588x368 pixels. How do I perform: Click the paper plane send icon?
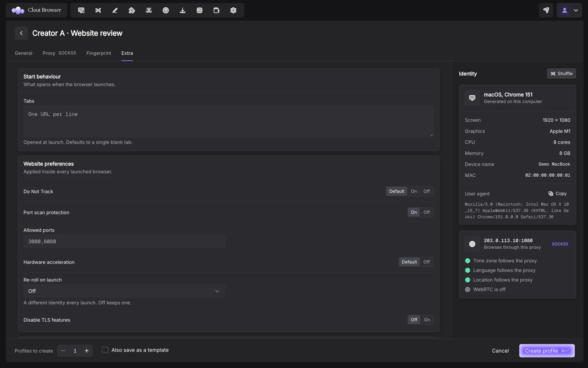pos(546,10)
